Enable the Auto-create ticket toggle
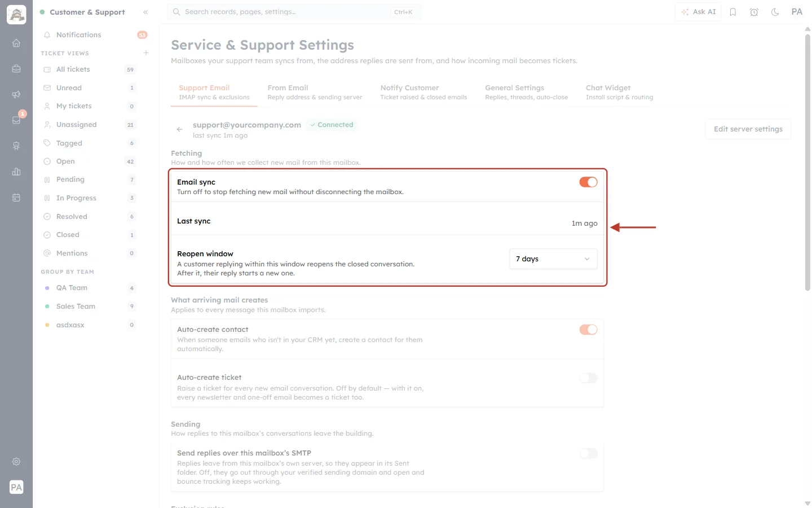 tap(588, 378)
